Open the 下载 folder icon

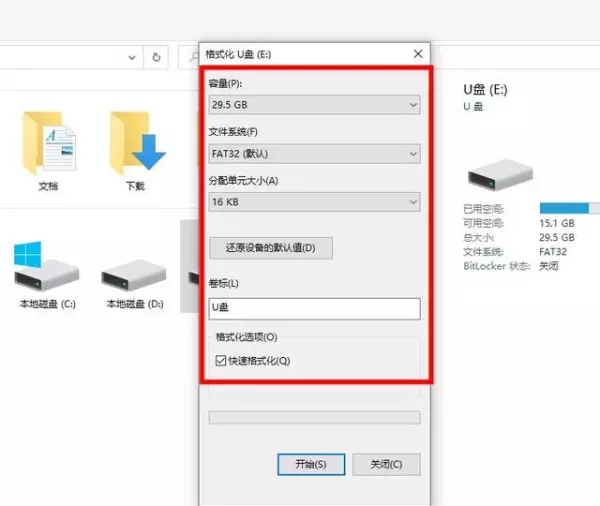point(137,142)
